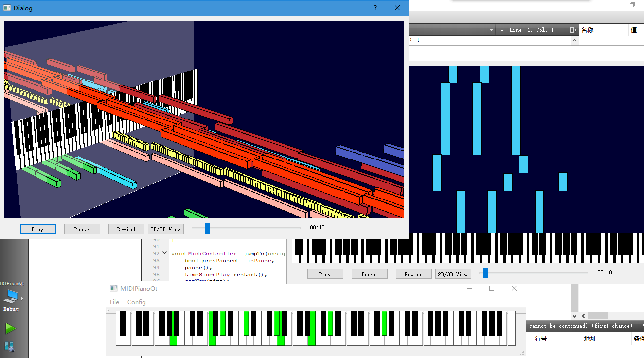Click the 值 column header
Screen dimensions: 644x358
tap(634, 30)
